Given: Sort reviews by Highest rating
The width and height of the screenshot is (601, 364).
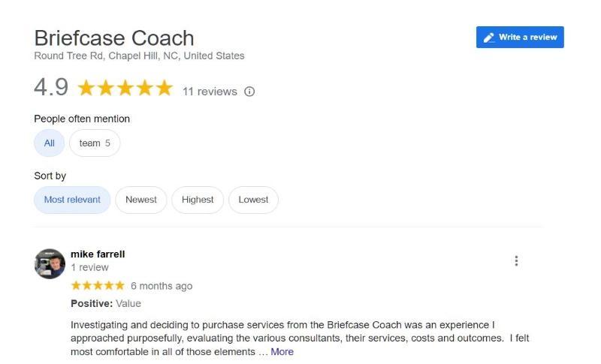Looking at the screenshot, I should point(198,200).
